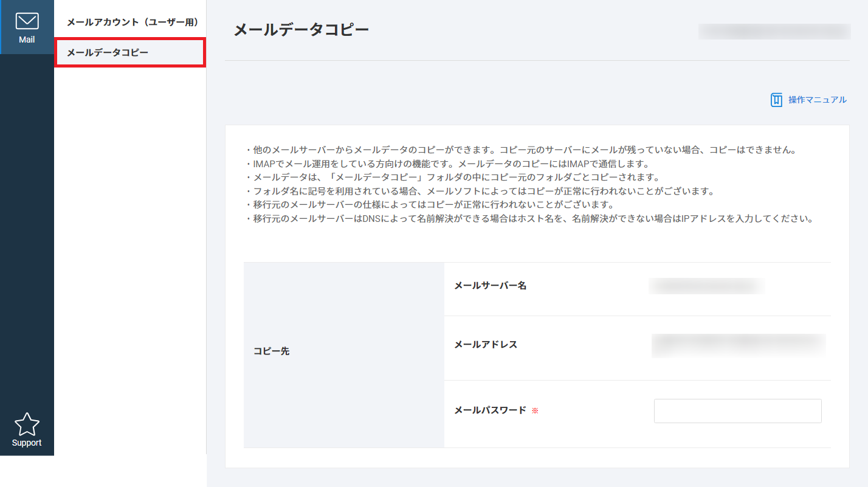868x487 pixels.
Task: Click the メールパスワード field label
Action: 490,410
